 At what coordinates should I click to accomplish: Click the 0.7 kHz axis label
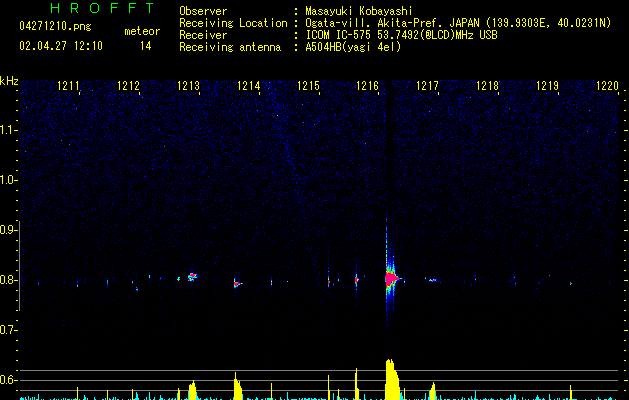pos(8,330)
